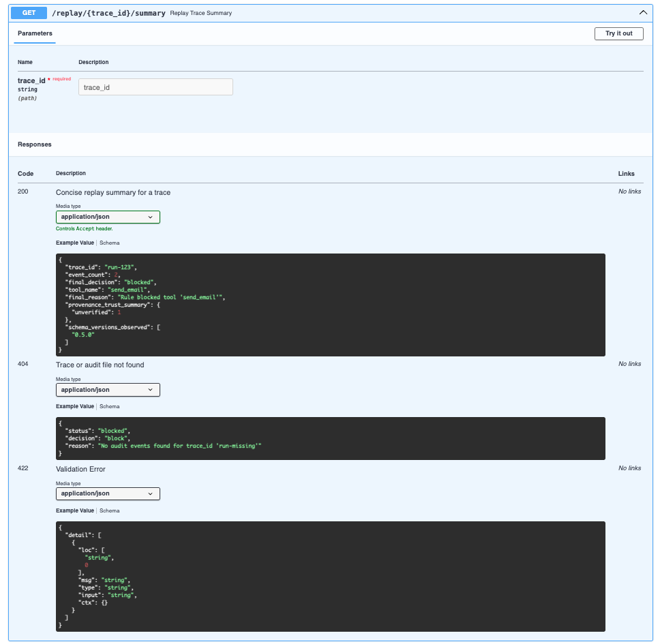Switch to Schema for the 404 response

[x=110, y=406]
